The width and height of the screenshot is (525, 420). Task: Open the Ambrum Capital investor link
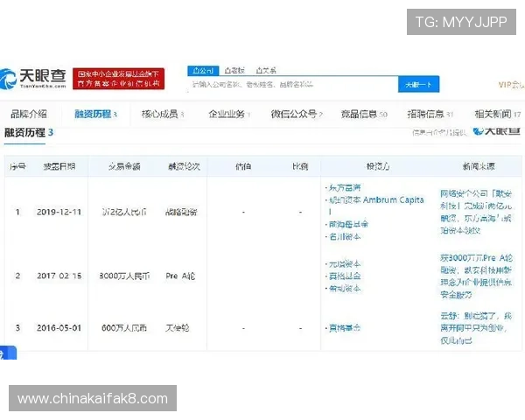point(376,206)
